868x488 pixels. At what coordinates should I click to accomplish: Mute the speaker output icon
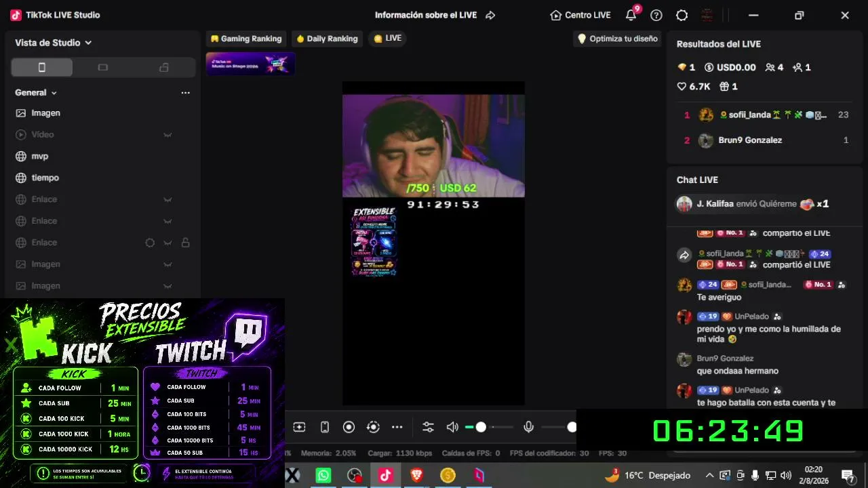[452, 427]
